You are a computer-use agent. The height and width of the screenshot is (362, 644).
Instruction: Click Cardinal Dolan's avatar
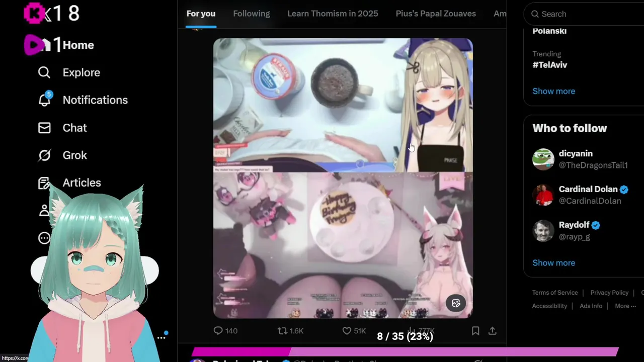click(543, 195)
